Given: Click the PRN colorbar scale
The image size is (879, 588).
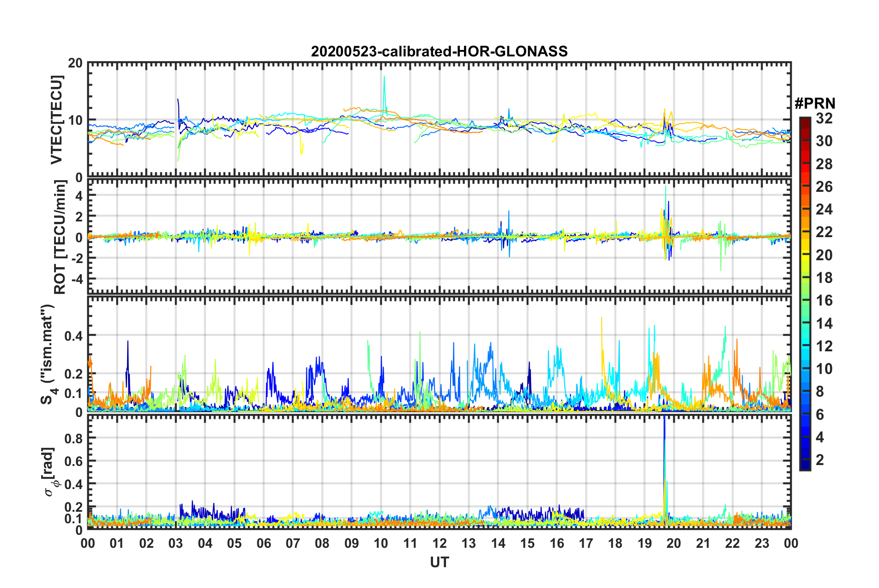Looking at the screenshot, I should coord(805,293).
